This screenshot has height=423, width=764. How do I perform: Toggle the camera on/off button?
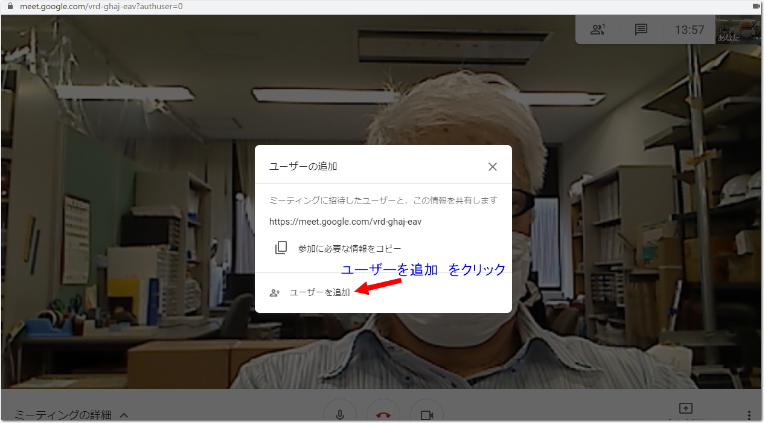(x=427, y=415)
